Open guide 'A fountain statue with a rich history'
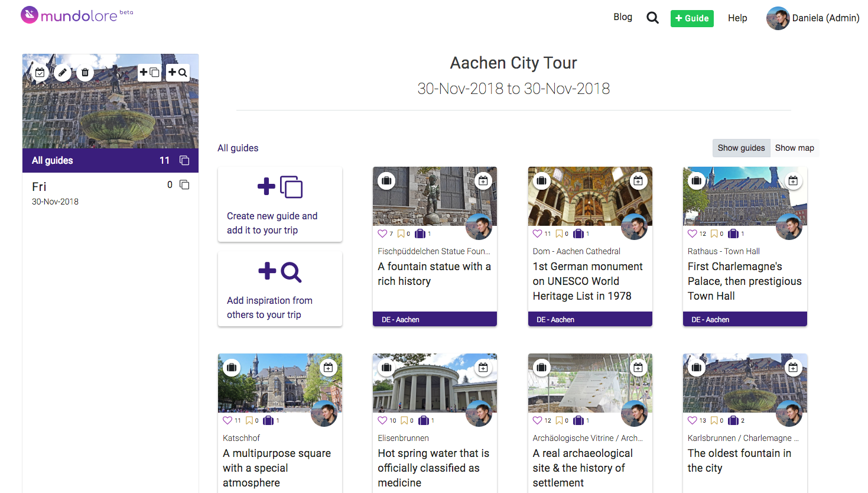The height and width of the screenshot is (493, 868). [x=434, y=274]
